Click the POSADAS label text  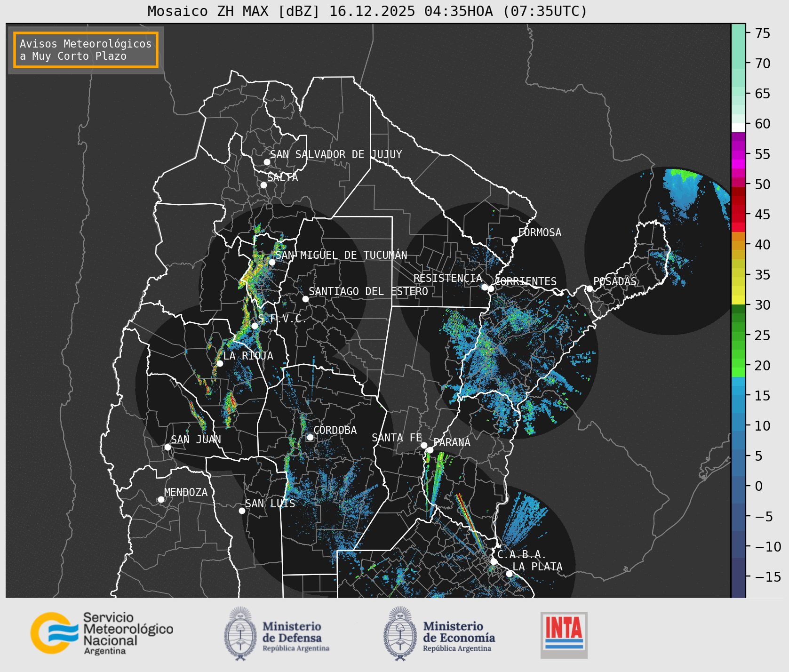[x=615, y=281]
